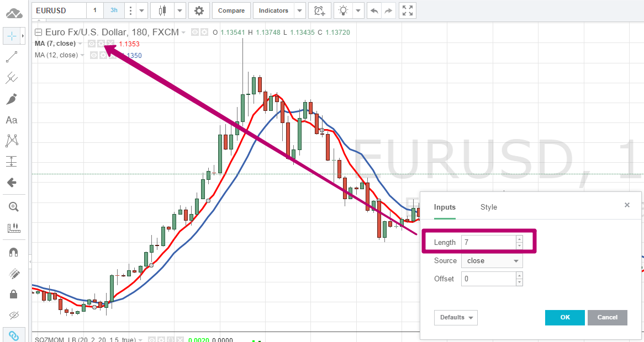Click the MA value 1.1353 in red
Screen dimensions: 644x342
point(129,44)
